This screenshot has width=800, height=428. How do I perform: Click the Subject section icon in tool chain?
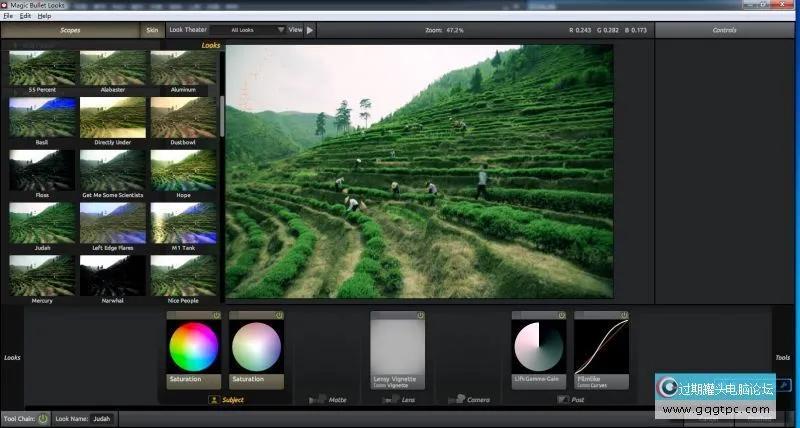pyautogui.click(x=213, y=400)
